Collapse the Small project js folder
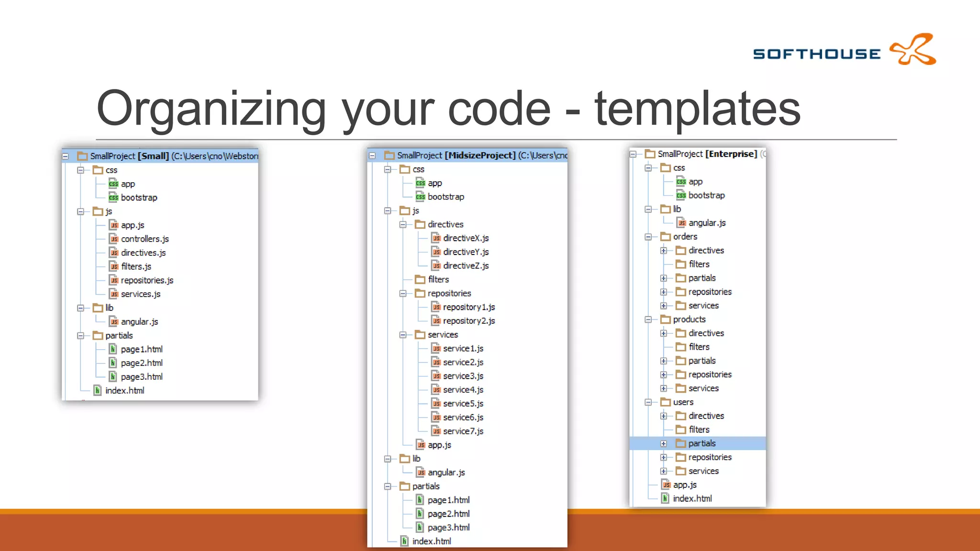This screenshot has width=980, height=551. (x=80, y=211)
